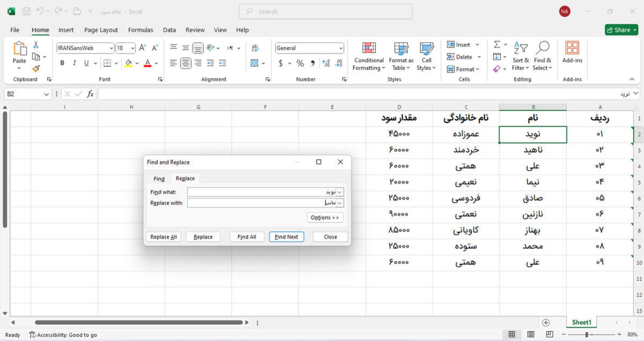Apply Accounting dollar format
Screen dimensions: 644x341
(x=281, y=63)
